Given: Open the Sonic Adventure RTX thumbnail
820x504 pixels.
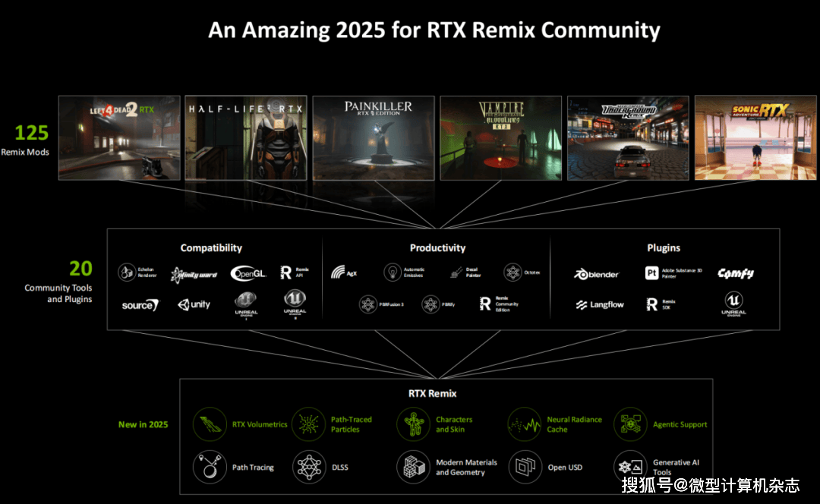Looking at the screenshot, I should pos(755,137).
